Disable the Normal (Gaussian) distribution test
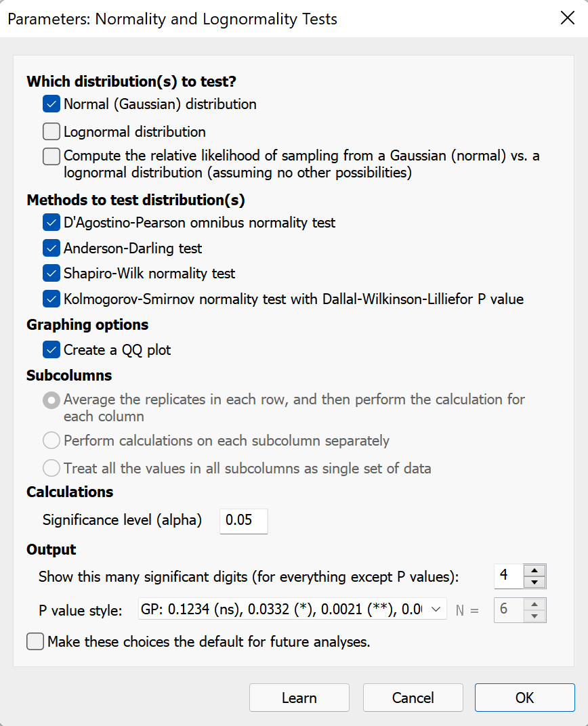The image size is (588, 726). [x=51, y=104]
